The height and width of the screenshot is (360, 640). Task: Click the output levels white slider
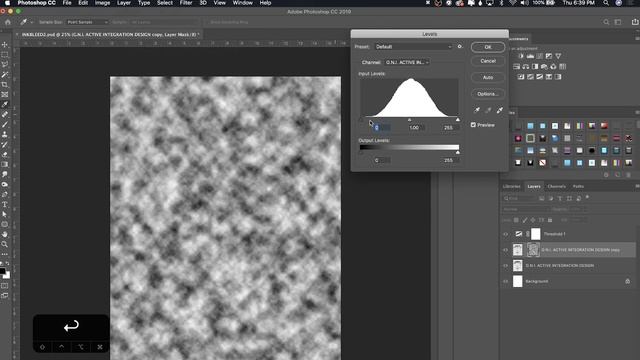[458, 152]
